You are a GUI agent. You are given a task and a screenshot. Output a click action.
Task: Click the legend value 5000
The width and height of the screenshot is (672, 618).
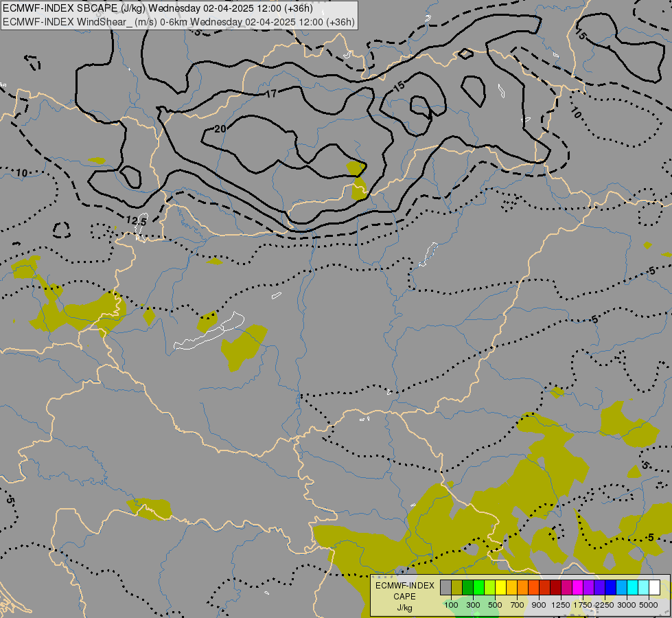coord(649,605)
